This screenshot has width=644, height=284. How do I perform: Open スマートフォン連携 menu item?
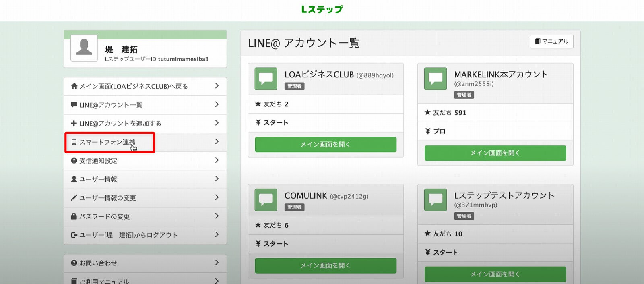[145, 142]
